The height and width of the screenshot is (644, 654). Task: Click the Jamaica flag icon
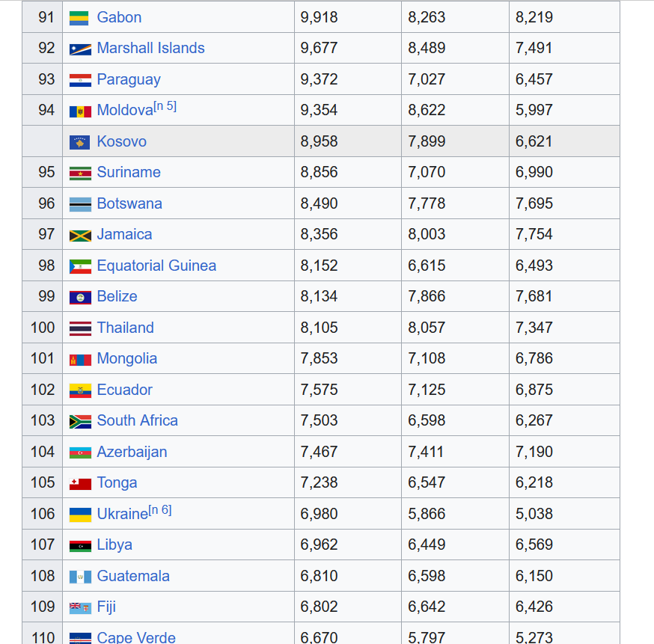coord(80,236)
